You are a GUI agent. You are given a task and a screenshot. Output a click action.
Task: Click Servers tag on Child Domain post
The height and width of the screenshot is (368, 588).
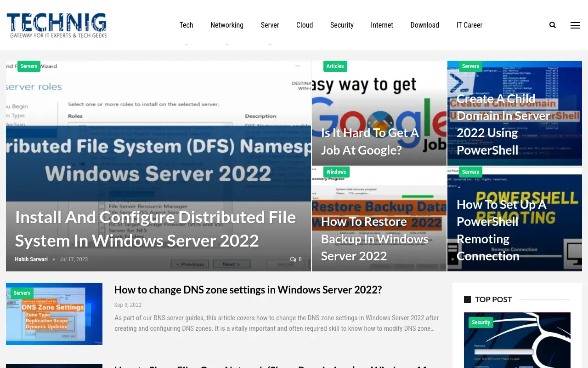[470, 66]
